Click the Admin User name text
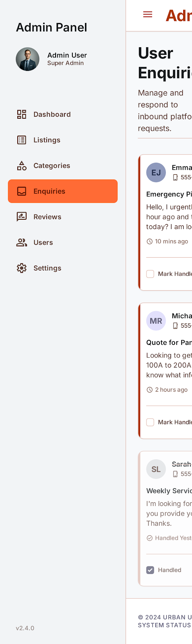 (x=67, y=55)
